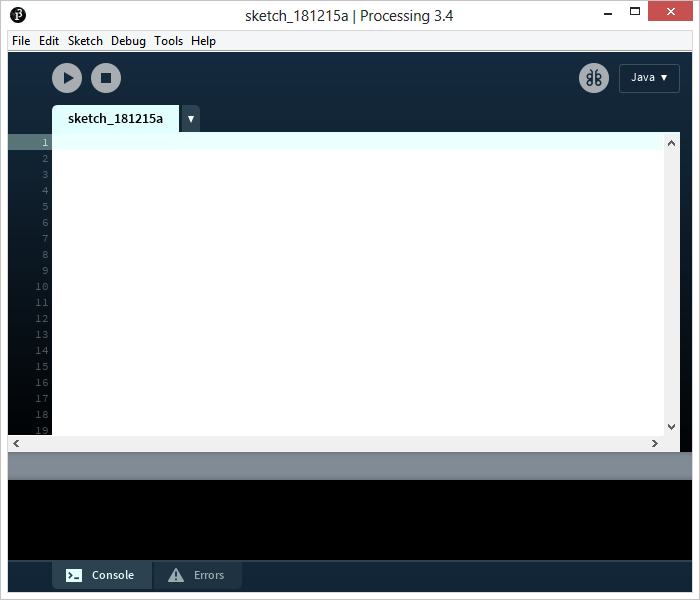Screen dimensions: 700x600
Task: Switch to the Console tab
Action: pyautogui.click(x=102, y=575)
